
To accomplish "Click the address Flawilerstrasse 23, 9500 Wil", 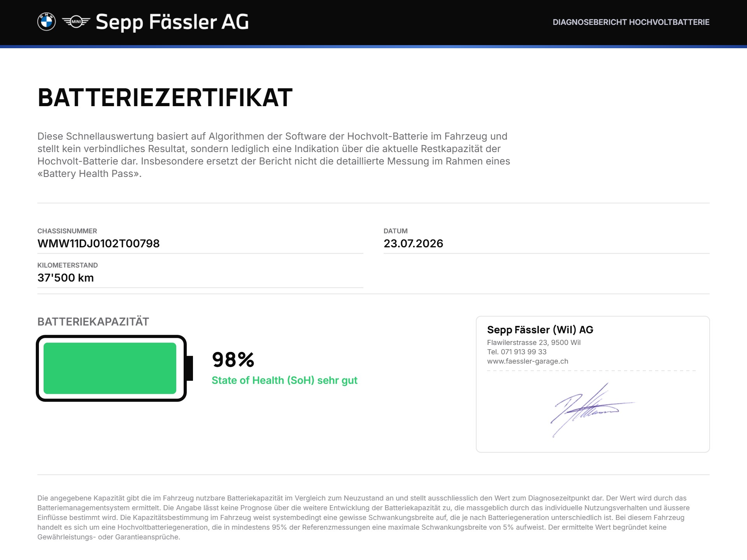I will [x=534, y=343].
